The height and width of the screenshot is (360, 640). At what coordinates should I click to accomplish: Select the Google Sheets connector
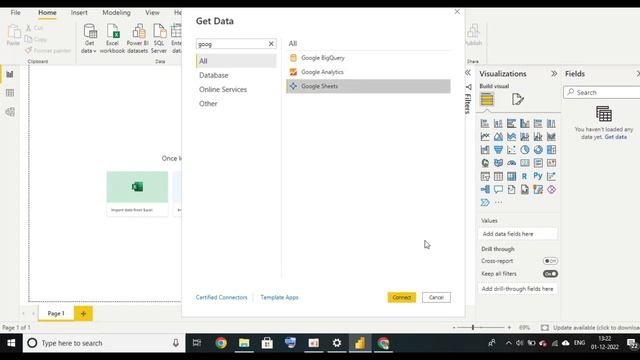pos(368,86)
